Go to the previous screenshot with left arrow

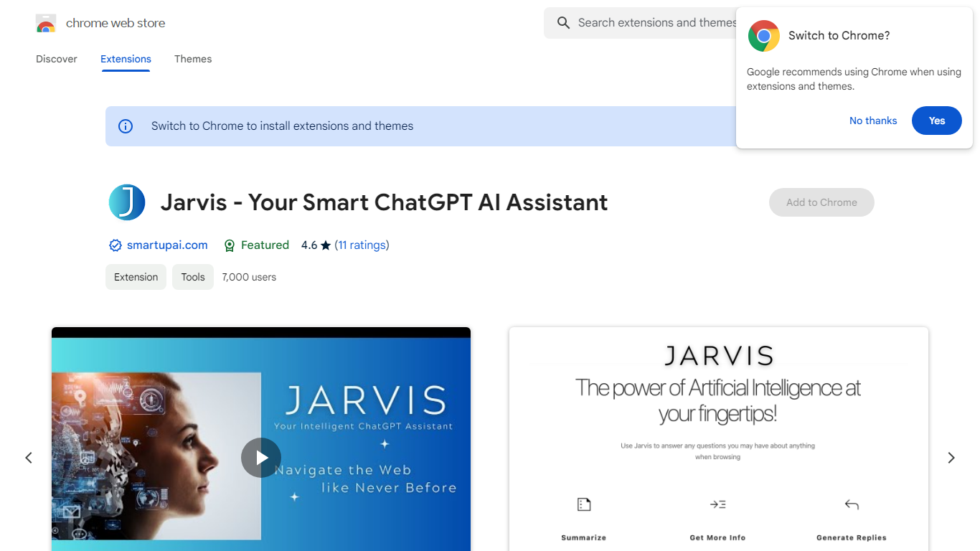click(x=29, y=458)
